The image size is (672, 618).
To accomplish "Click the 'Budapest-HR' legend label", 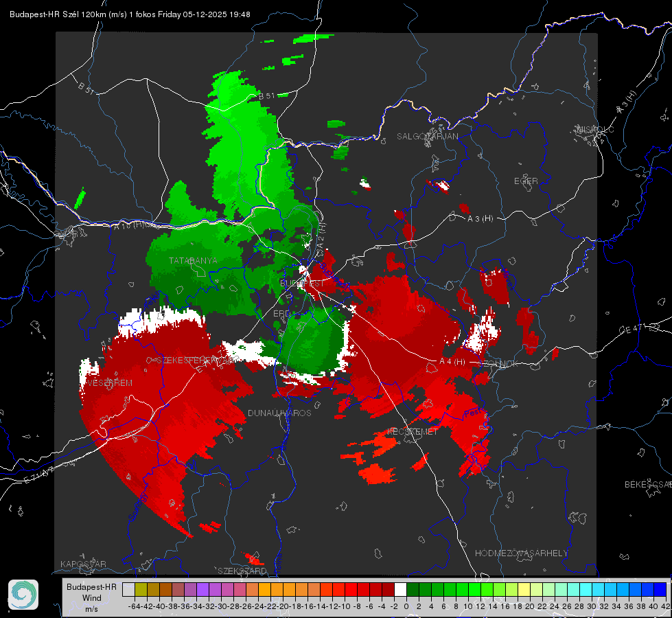I will tap(91, 586).
